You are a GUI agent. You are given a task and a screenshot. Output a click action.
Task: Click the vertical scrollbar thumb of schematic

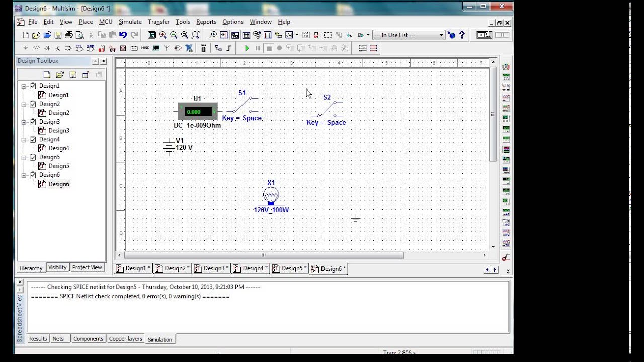(x=493, y=115)
